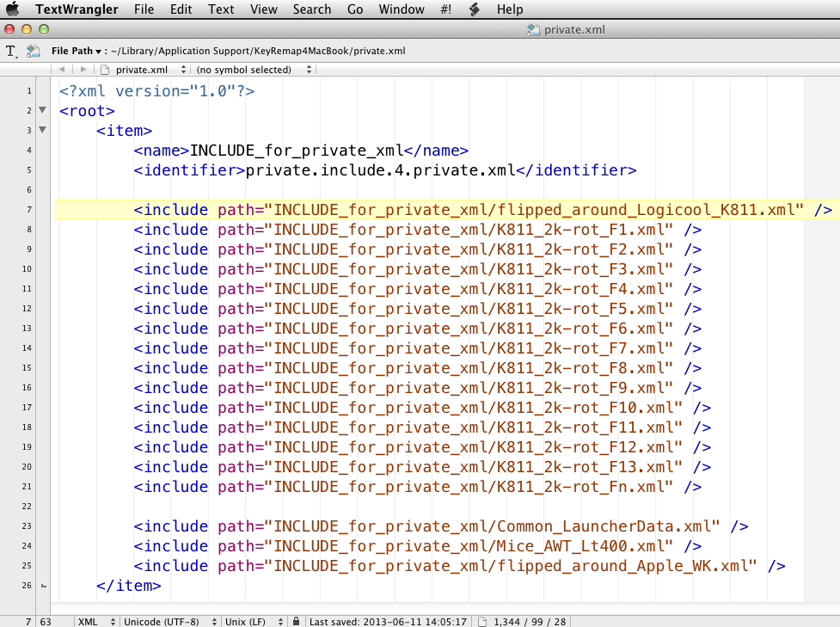The image size is (840, 627).
Task: Click the document state icon in toolbar
Action: point(34,51)
